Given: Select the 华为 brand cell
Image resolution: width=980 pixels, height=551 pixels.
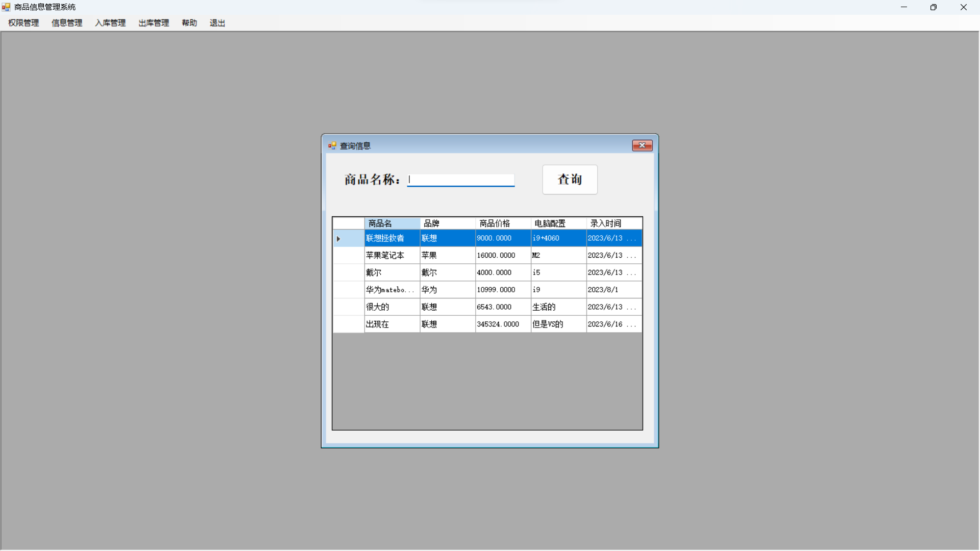Looking at the screenshot, I should click(448, 290).
